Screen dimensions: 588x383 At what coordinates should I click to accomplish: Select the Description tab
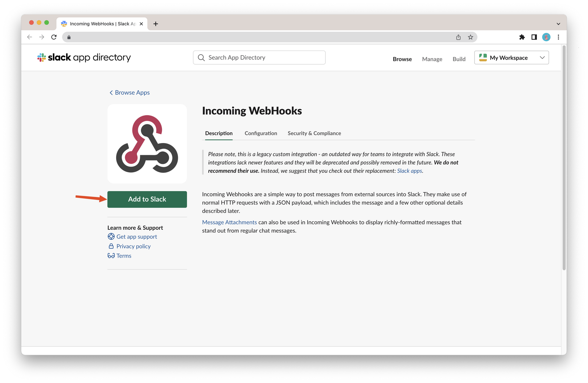point(219,133)
